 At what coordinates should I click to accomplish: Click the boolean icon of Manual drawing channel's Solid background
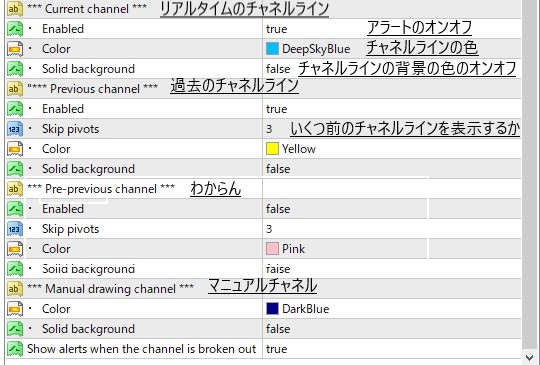15,328
